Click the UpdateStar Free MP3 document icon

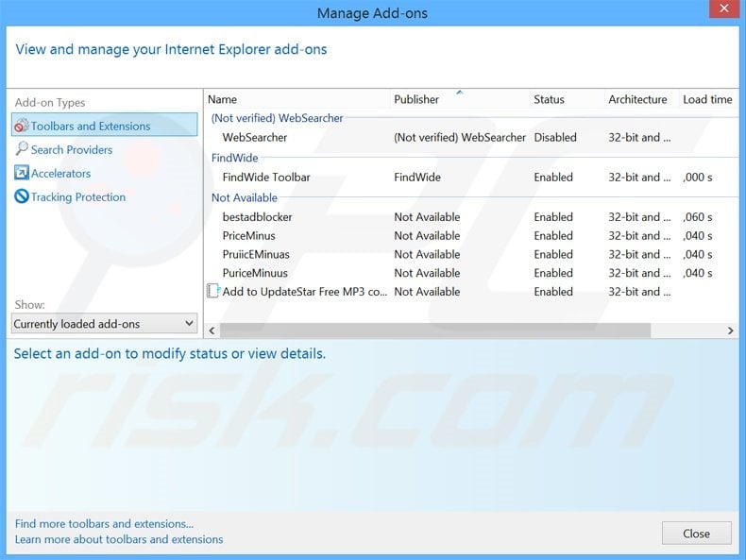pos(213,291)
